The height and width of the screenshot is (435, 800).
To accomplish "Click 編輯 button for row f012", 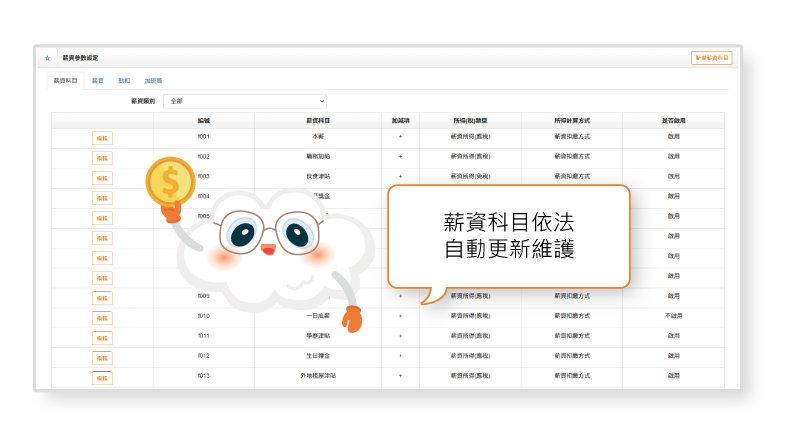I will coord(103,358).
